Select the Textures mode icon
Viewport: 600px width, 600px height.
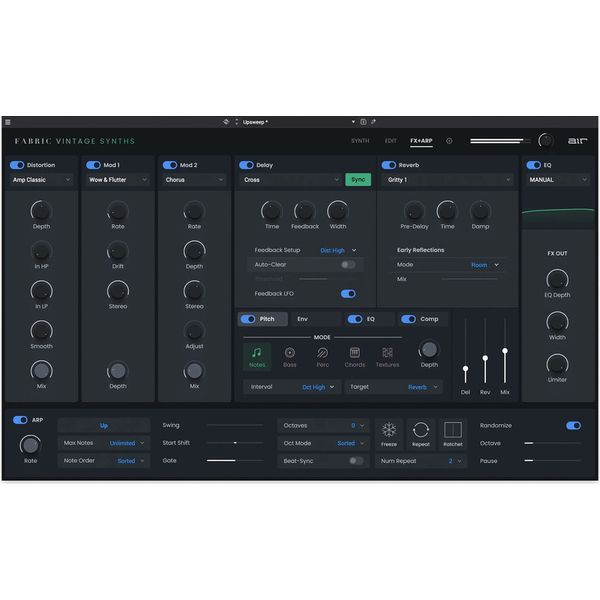point(387,357)
